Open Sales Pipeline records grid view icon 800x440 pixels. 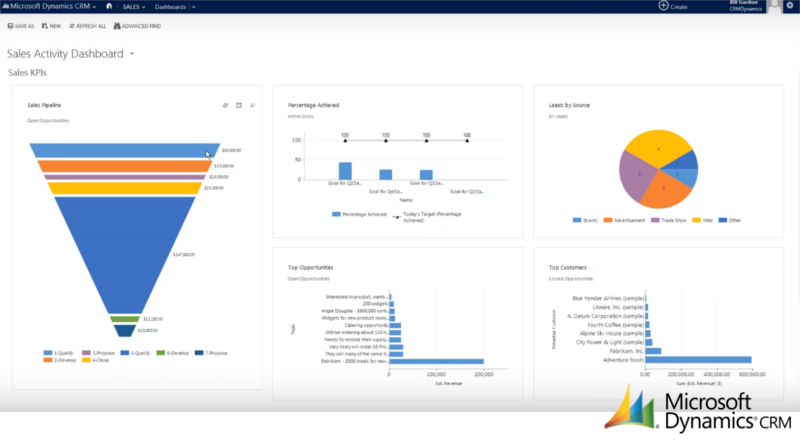click(239, 104)
